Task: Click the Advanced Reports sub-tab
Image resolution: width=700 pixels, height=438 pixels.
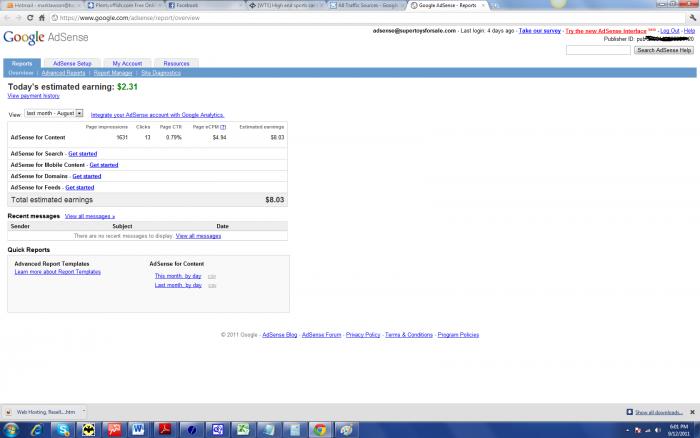Action: [x=63, y=73]
